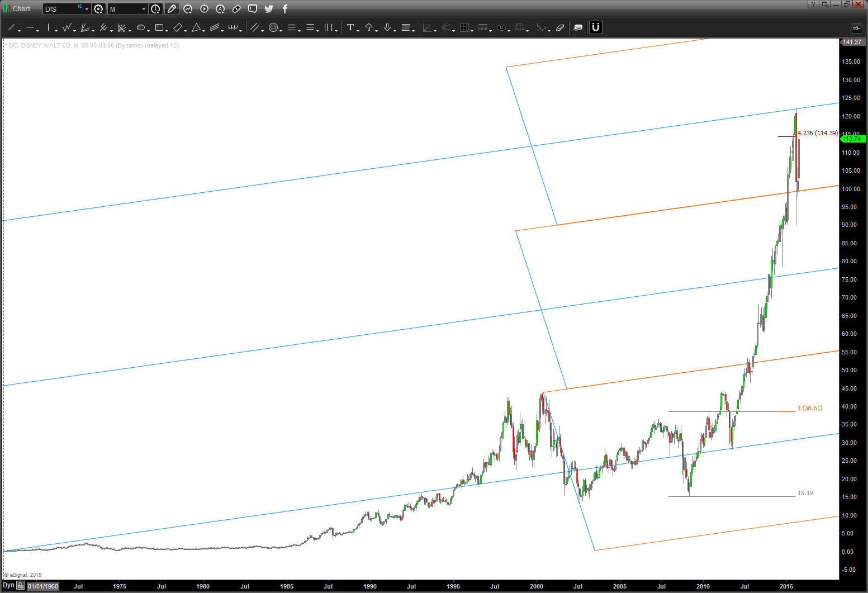Toggle the time axis lock icon
The width and height of the screenshot is (868, 593).
(x=21, y=586)
